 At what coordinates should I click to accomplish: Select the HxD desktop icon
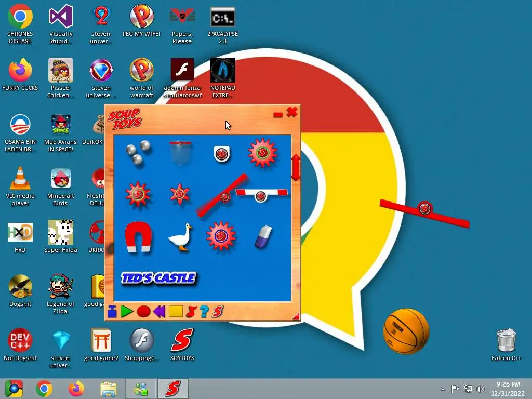20,237
